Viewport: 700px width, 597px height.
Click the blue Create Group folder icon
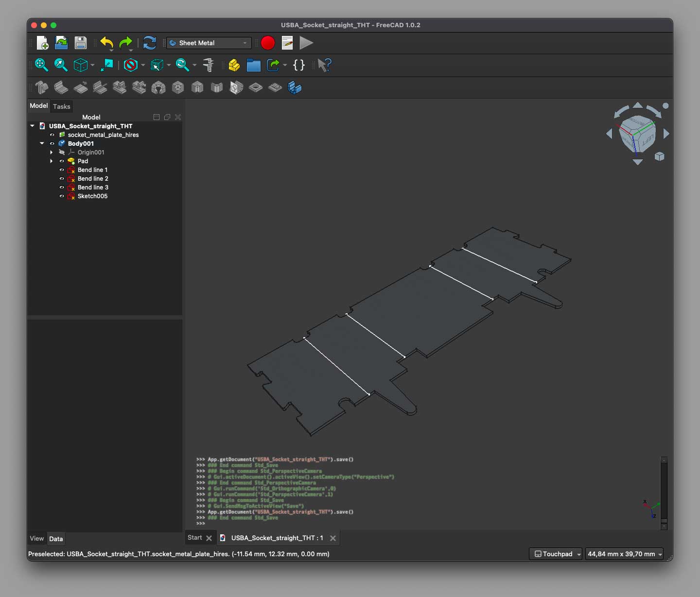coord(253,65)
